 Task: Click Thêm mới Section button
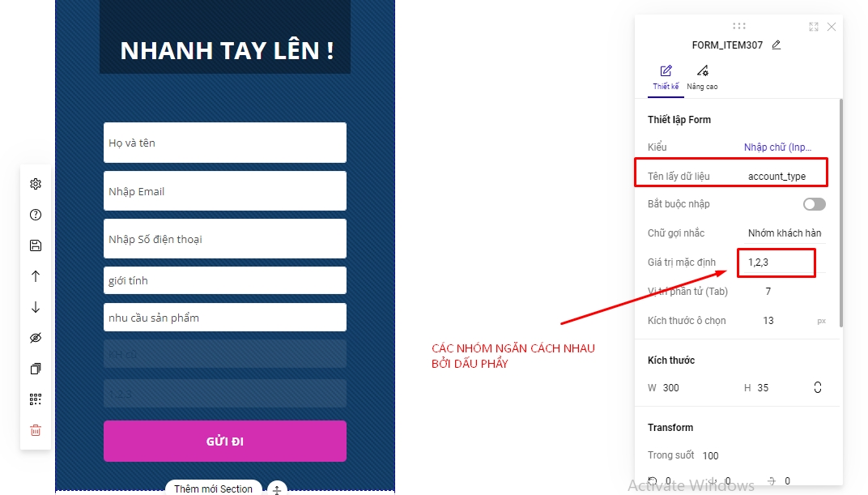213,488
